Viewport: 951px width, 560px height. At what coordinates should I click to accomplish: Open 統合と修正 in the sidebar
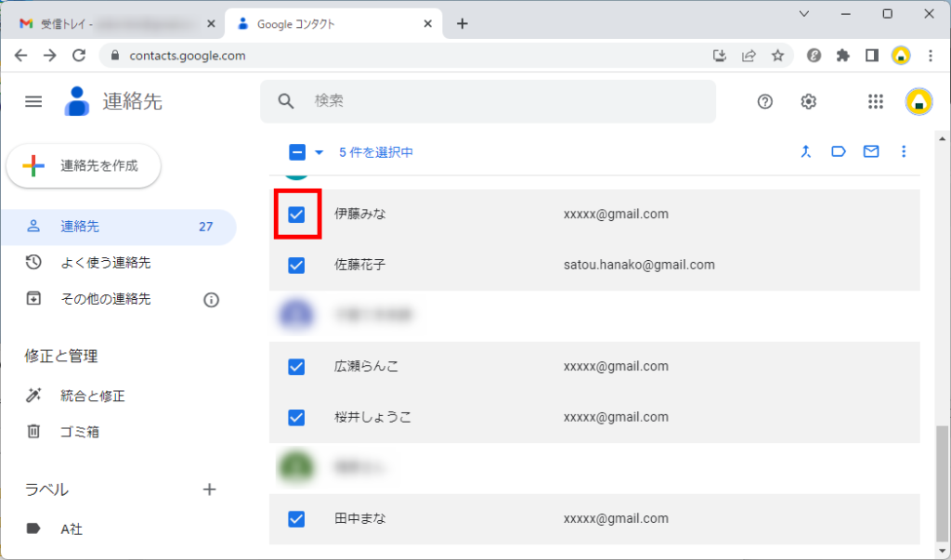click(x=92, y=396)
